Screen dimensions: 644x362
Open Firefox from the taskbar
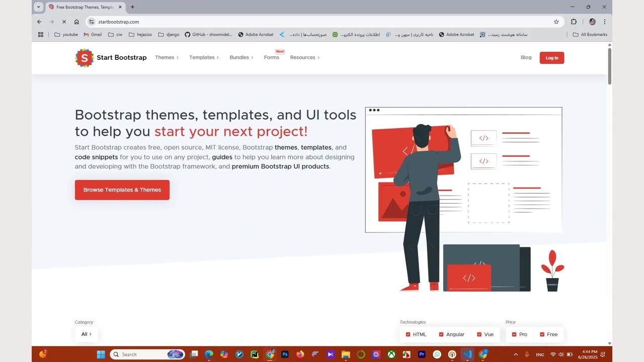(x=300, y=354)
